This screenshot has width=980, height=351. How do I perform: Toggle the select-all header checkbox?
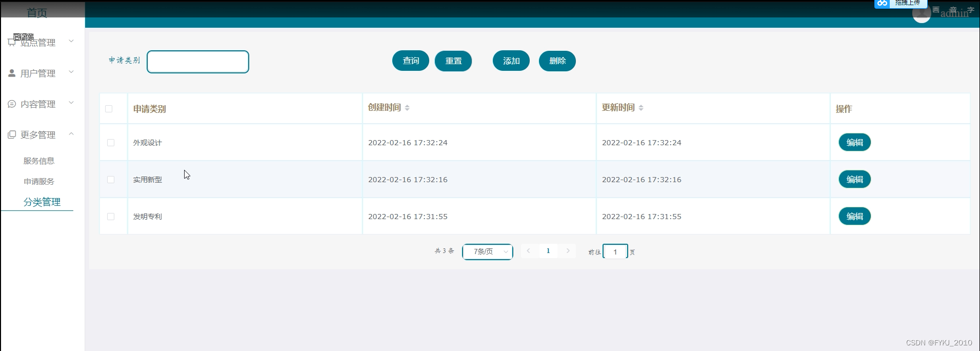(109, 109)
